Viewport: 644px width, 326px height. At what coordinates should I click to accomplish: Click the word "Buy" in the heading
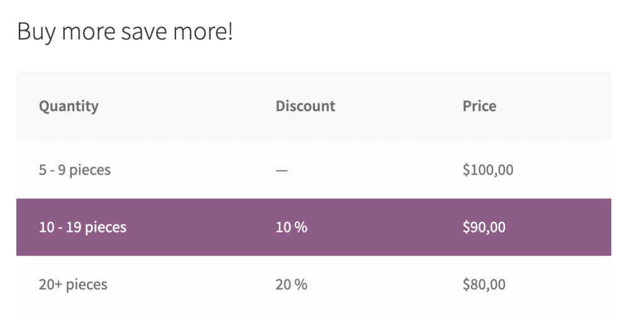pos(34,31)
